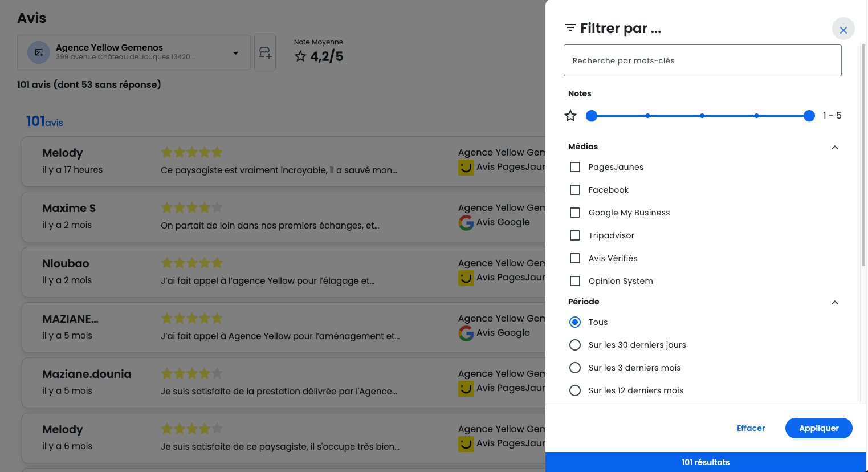Click the add-store icon next to agency selector
Screen dimensions: 868x472
(265, 53)
